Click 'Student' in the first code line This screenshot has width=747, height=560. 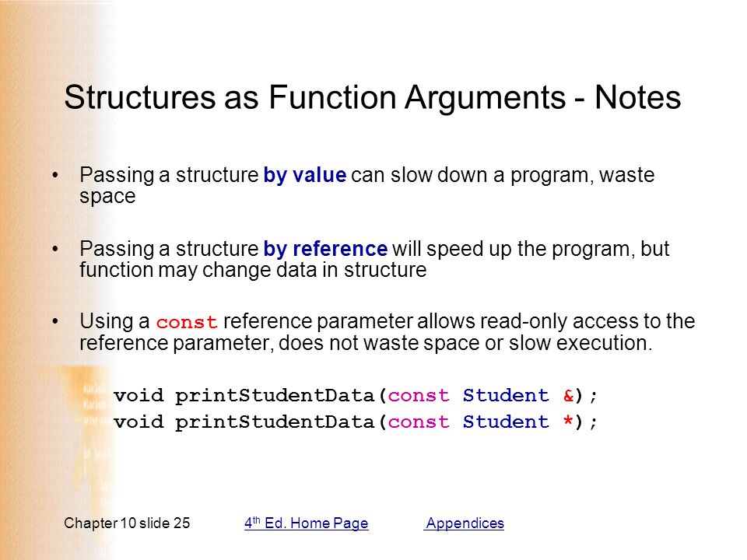pyautogui.click(x=506, y=395)
